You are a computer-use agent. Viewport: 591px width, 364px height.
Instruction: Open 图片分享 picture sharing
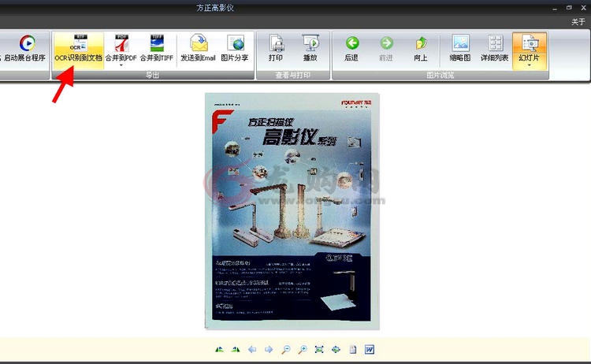point(235,47)
